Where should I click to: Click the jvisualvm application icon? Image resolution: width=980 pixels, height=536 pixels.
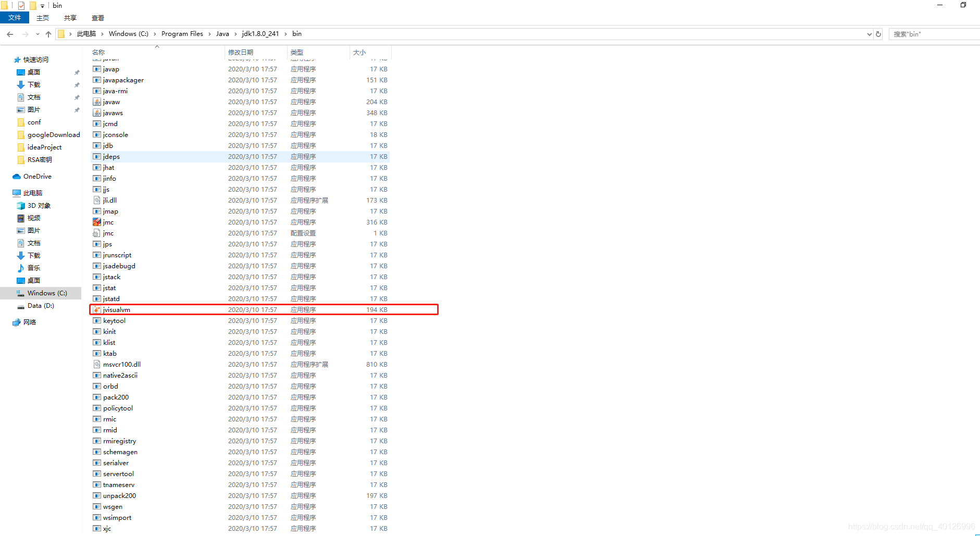click(x=97, y=309)
